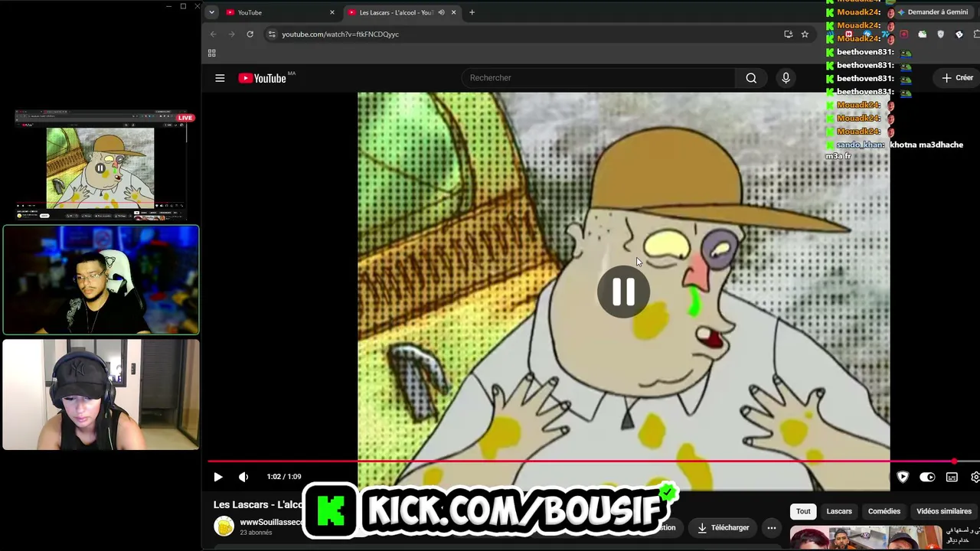Install app icon in address bar
The height and width of the screenshot is (551, 980).
pos(788,34)
